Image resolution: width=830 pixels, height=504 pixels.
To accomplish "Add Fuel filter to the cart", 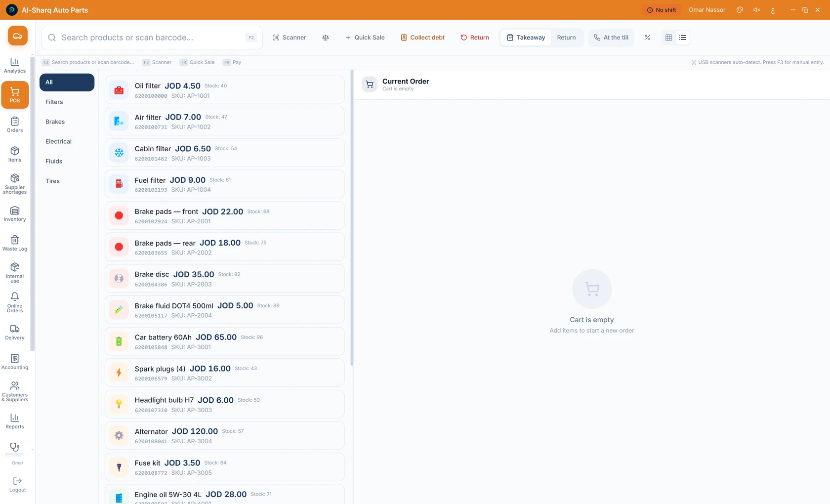I will point(225,184).
